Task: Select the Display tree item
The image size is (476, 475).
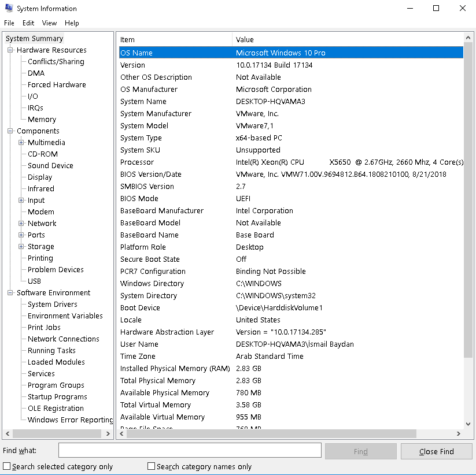Action: point(40,177)
